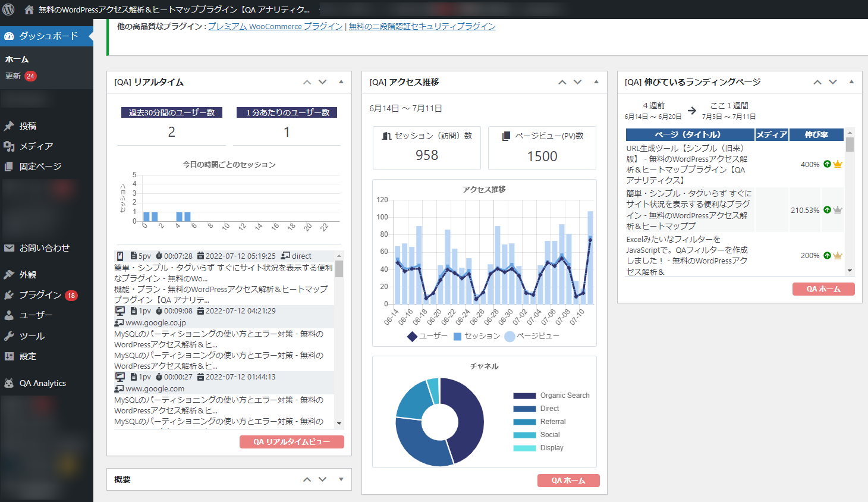Open the プレミアム WooCommerce プラグイン link
Screen dimensions: 868x502
coord(275,26)
